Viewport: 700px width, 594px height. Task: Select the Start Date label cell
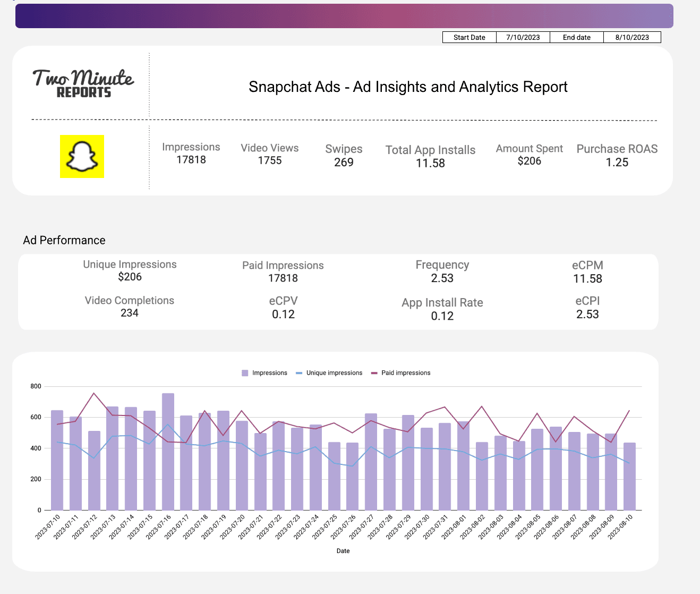469,37
